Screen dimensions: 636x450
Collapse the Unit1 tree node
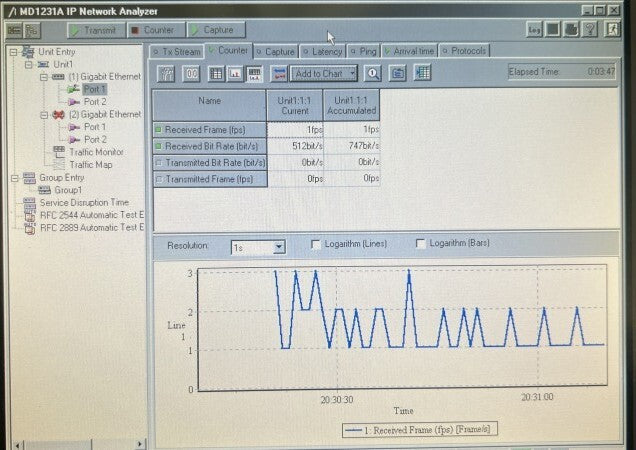[28, 65]
